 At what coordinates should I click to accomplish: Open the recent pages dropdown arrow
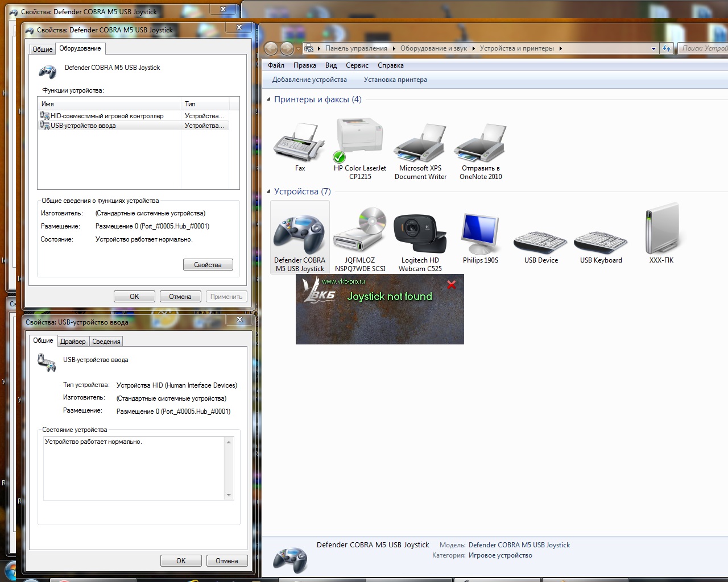pyautogui.click(x=298, y=48)
